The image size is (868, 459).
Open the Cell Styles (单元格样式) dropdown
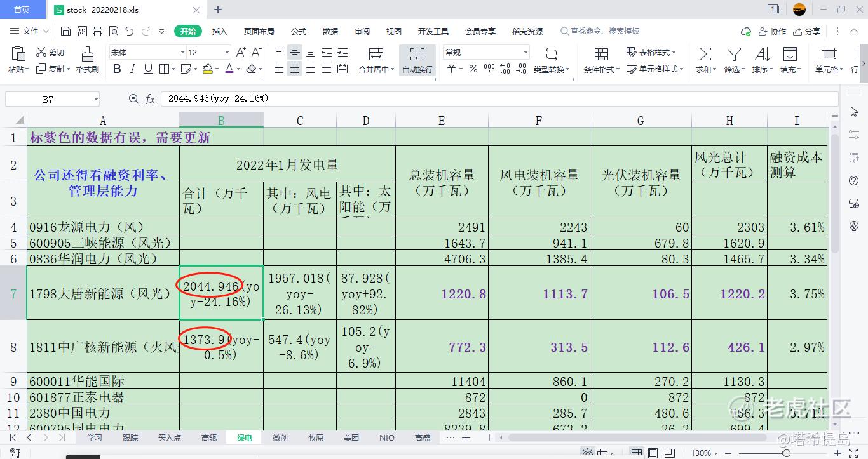655,69
